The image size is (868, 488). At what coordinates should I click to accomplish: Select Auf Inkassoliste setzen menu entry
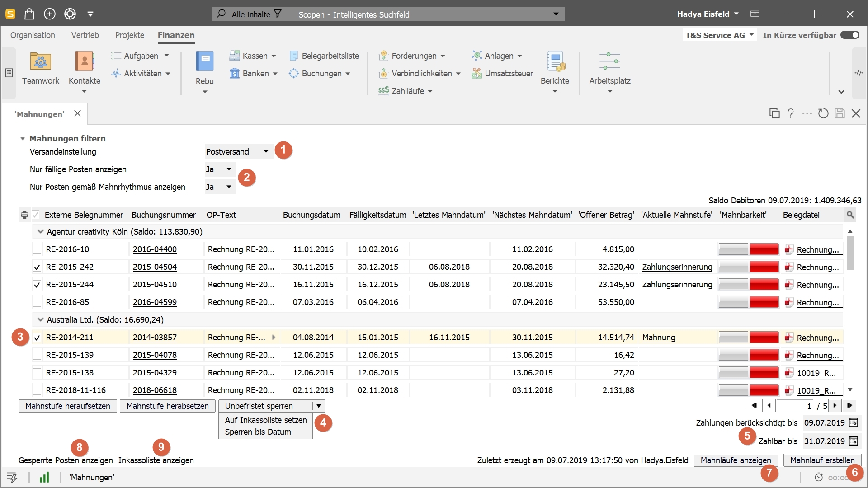pyautogui.click(x=264, y=419)
